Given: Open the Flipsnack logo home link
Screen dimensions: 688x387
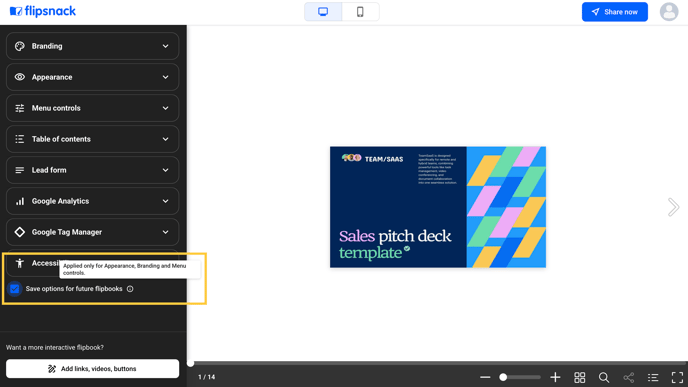Looking at the screenshot, I should (43, 11).
